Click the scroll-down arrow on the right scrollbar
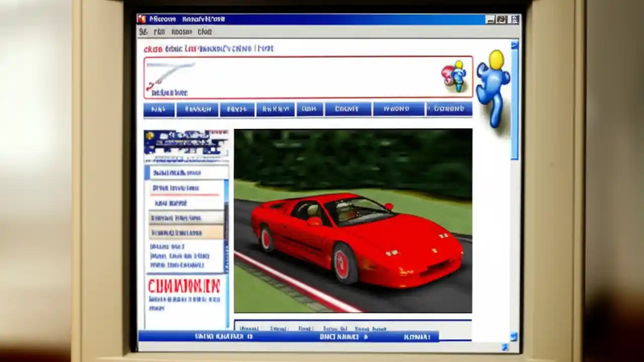The height and width of the screenshot is (362, 644). [514, 336]
